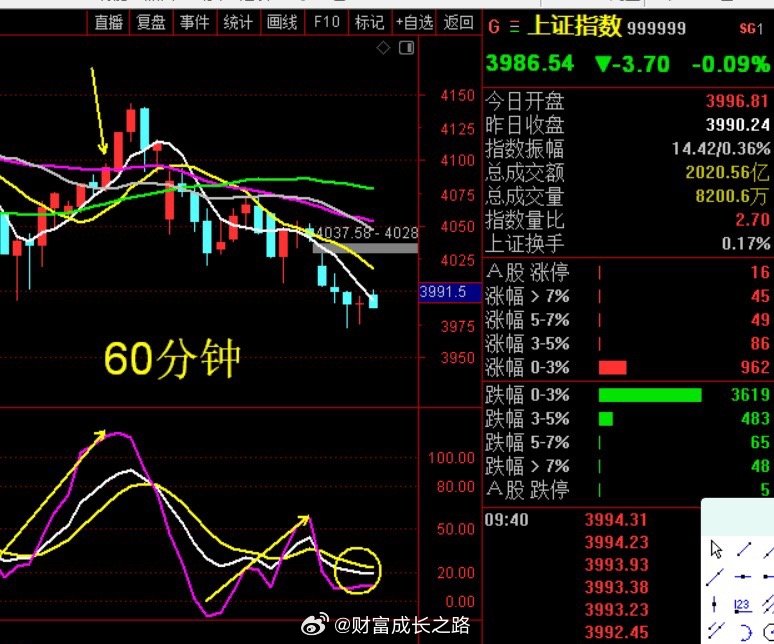Screen dimensions: 774x644
Task: Click the blue 3991.5 price axis marker
Action: click(x=449, y=292)
